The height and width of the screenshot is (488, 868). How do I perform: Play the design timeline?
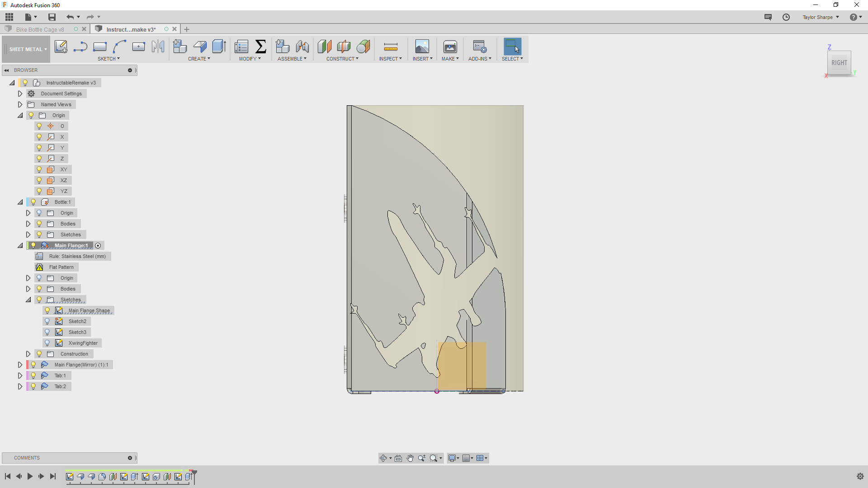coord(30,476)
